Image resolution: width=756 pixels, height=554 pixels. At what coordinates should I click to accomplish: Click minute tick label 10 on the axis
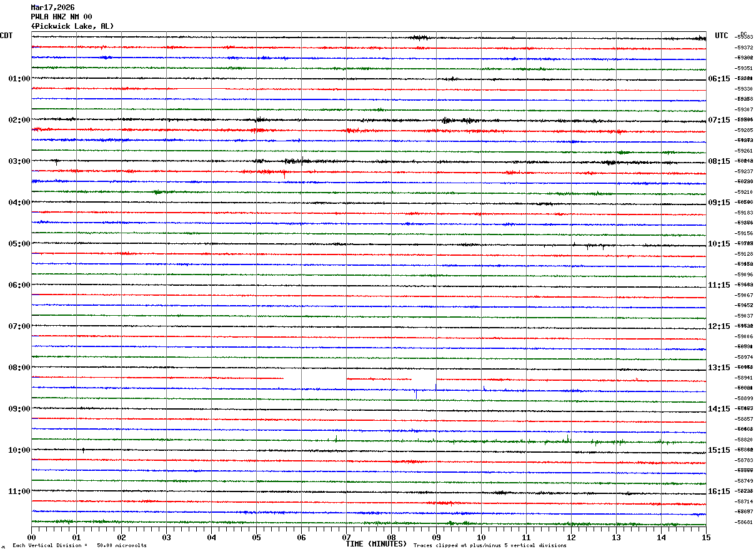tap(481, 537)
